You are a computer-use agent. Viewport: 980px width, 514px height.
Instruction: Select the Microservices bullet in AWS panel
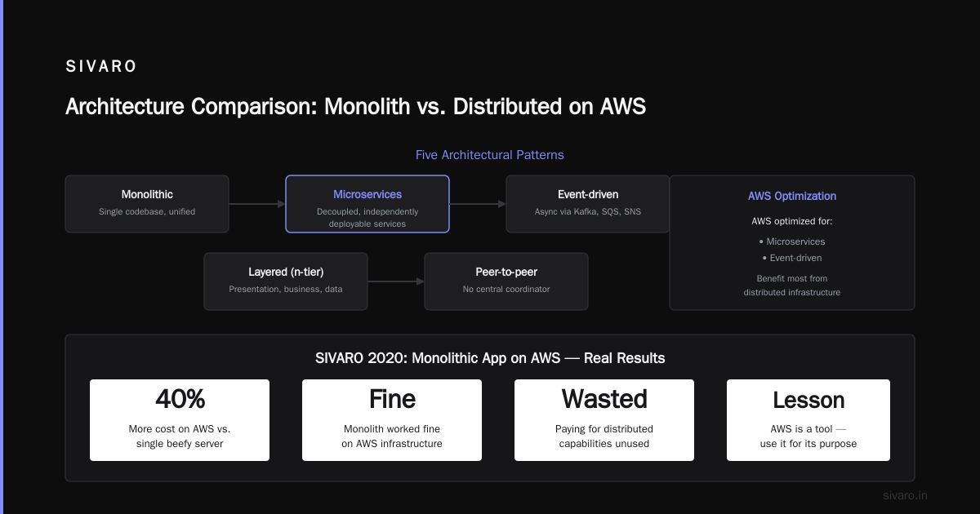(x=792, y=241)
